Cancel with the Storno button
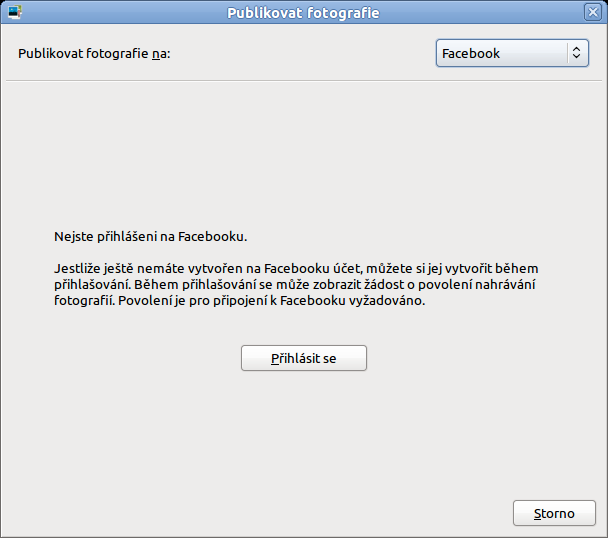This screenshot has height=538, width=608. point(554,513)
